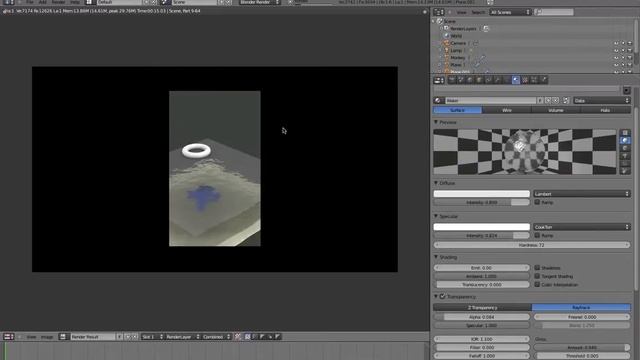The width and height of the screenshot is (640, 360).
Task: Open the CookTorr specular shader dropdown
Action: tap(582, 227)
